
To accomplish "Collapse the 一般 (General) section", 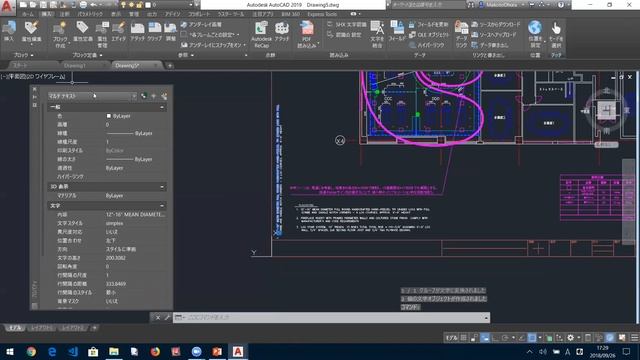I will [162, 107].
